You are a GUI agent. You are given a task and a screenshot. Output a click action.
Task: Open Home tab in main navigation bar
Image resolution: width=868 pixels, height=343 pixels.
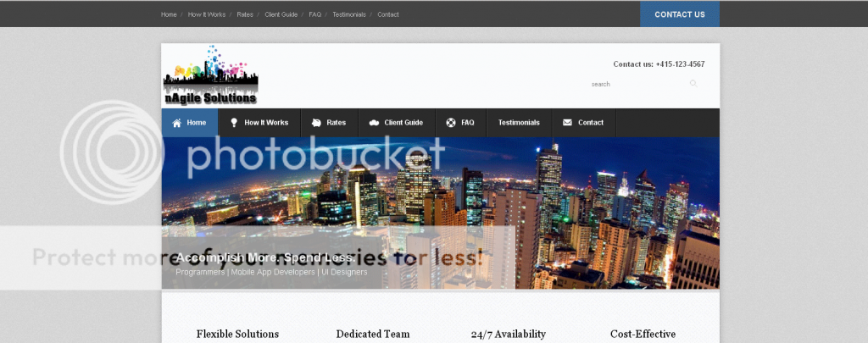[x=190, y=123]
